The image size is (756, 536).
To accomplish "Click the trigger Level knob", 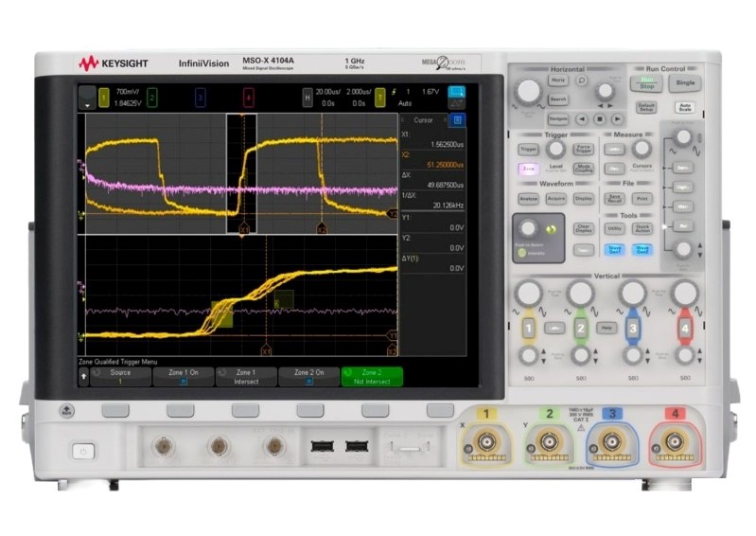I will pyautogui.click(x=556, y=148).
